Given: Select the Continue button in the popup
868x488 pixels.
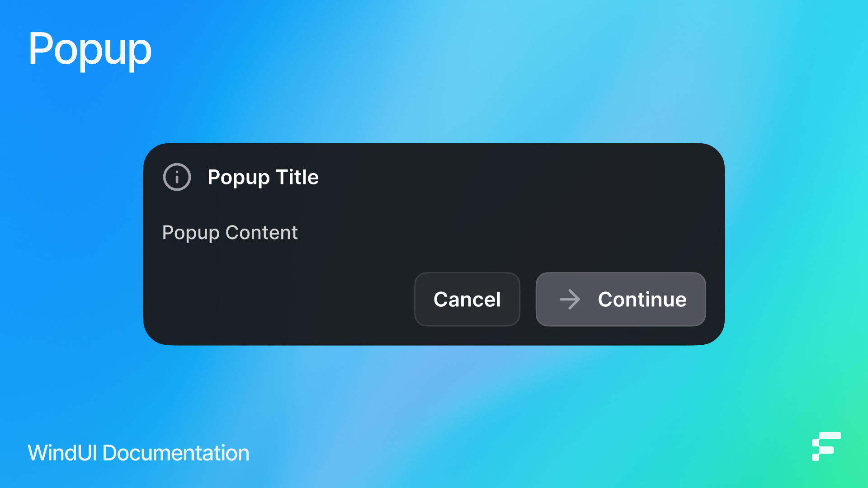Looking at the screenshot, I should pyautogui.click(x=621, y=299).
